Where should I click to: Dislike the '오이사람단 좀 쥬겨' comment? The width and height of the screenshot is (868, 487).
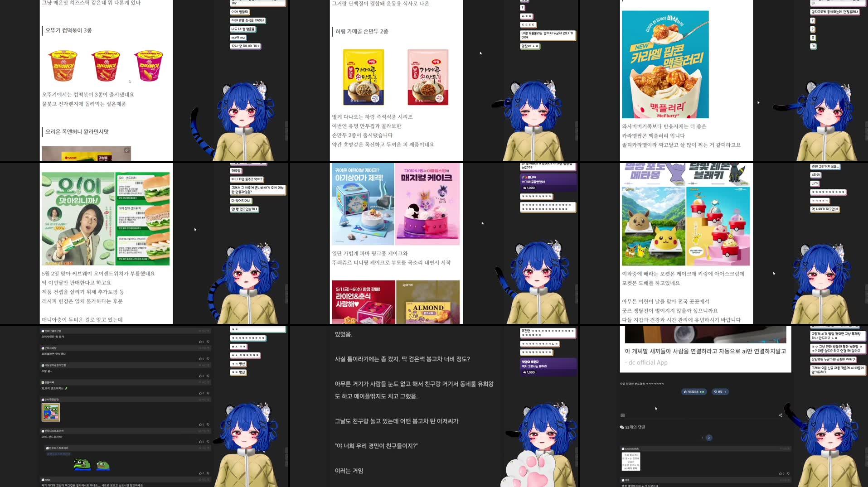(208, 342)
